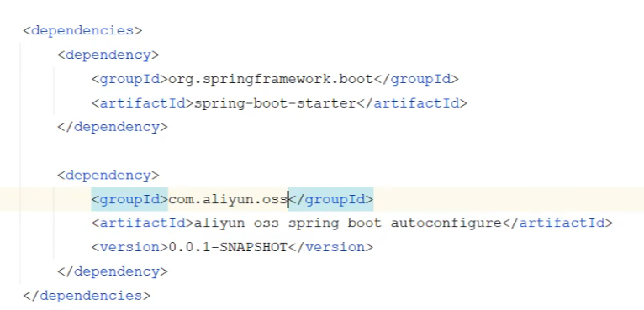
Task: Click <dependency> tag above com.aliyun.oss line
Action: point(108,176)
